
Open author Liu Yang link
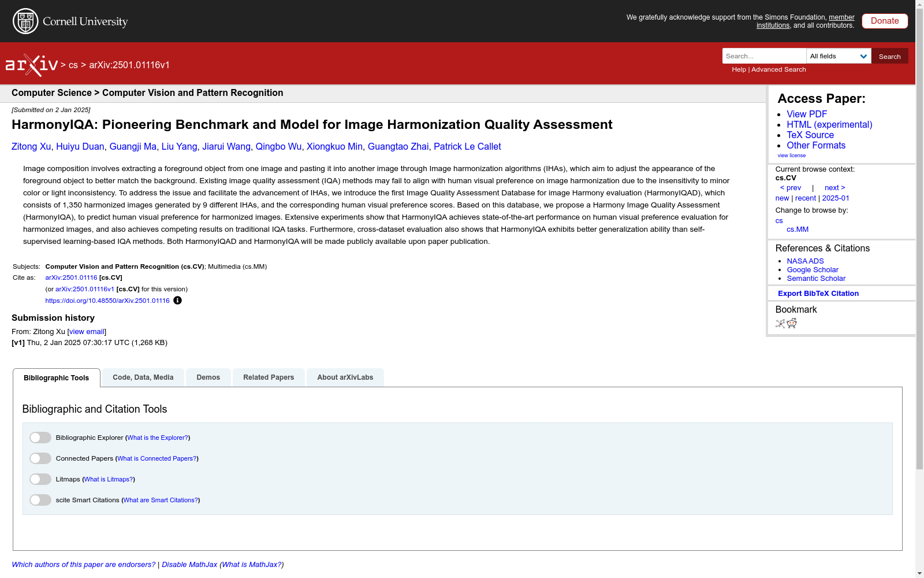180,147
